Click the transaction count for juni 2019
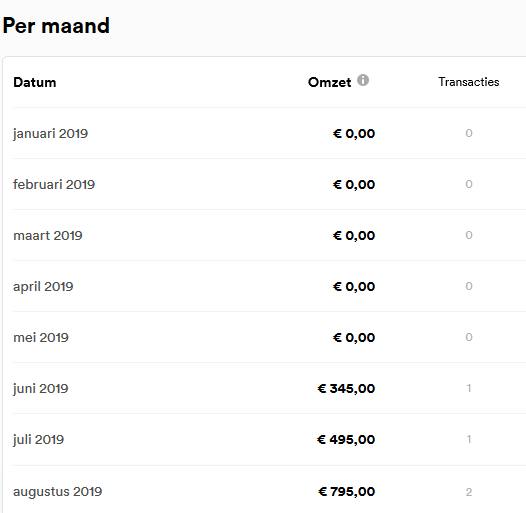The image size is (526, 513). coord(469,388)
